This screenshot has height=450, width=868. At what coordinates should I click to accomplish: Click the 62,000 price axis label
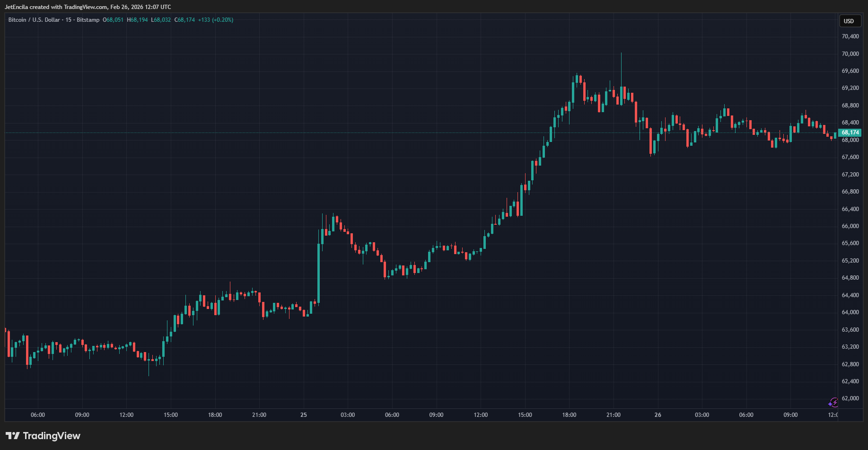click(850, 398)
